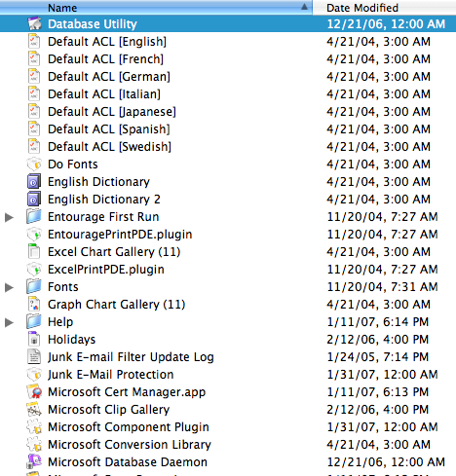Viewport: 456px width, 476px height.
Task: Click the Help folder icon
Action: coord(34,322)
